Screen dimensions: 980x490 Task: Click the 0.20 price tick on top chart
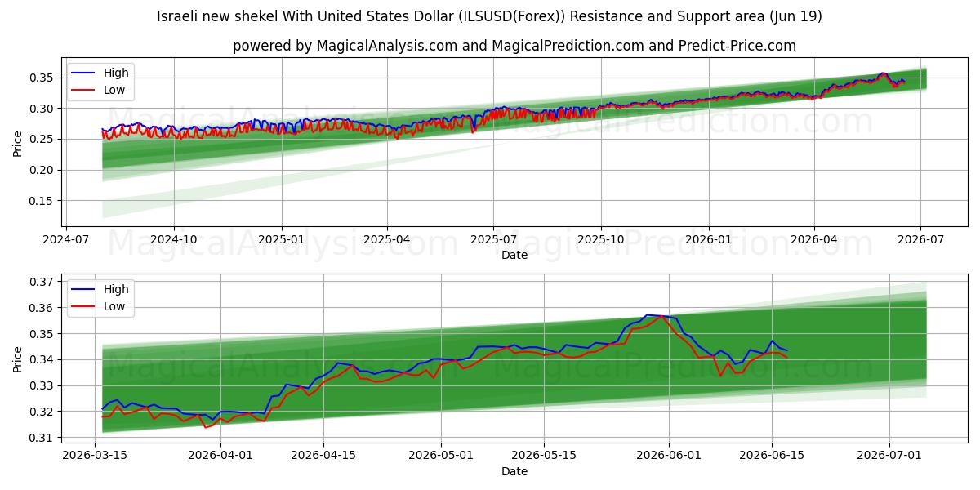pyautogui.click(x=43, y=170)
